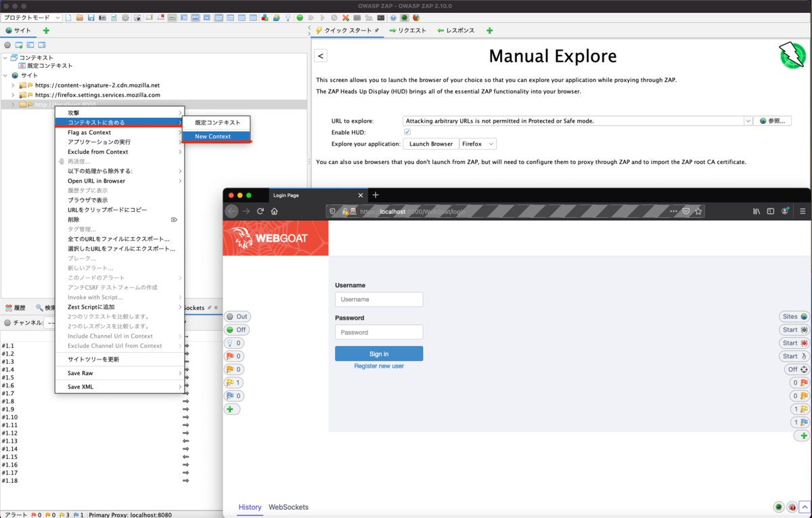
Task: Start the HUD spider tool
Action: click(794, 330)
